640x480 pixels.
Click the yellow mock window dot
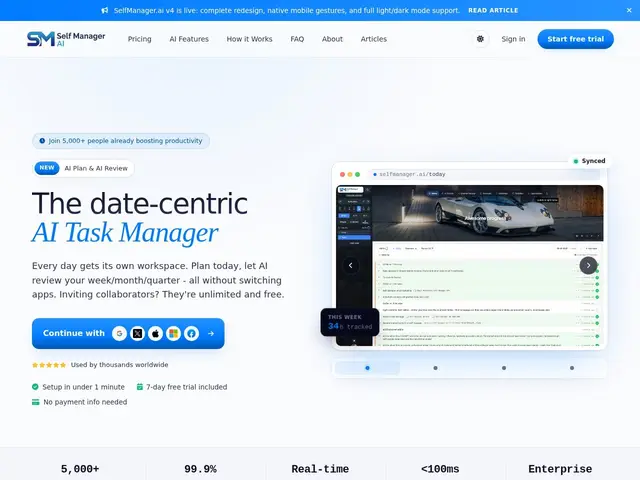pos(350,174)
